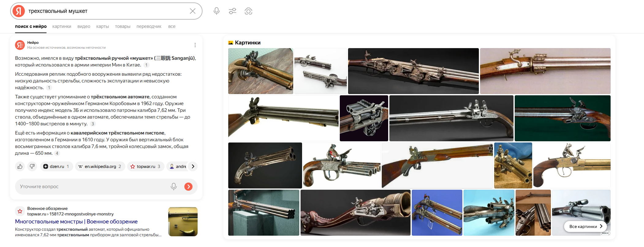Click the Yandex logo in search bar
The height and width of the screenshot is (247, 644).
(x=19, y=11)
